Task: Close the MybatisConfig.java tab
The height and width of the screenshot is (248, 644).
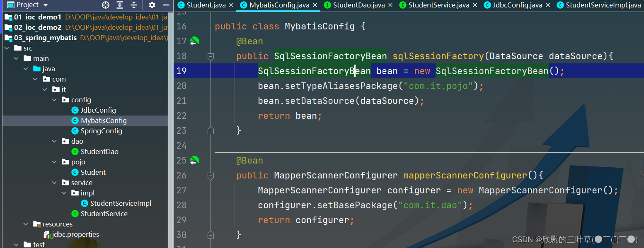Action: click(315, 5)
